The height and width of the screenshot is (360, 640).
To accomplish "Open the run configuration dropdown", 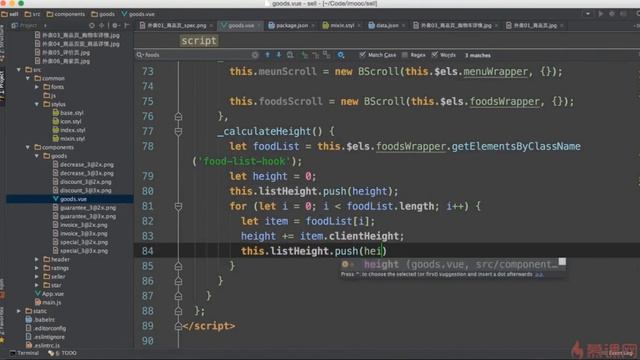I will (588, 14).
